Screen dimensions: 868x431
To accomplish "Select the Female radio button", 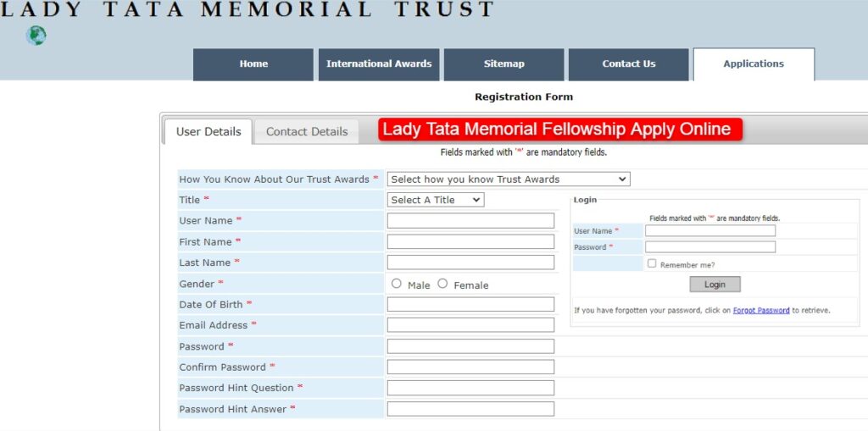I will pyautogui.click(x=442, y=284).
